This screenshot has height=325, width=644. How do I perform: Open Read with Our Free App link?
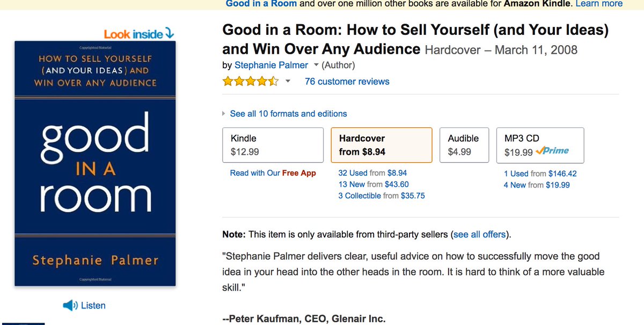coord(273,173)
